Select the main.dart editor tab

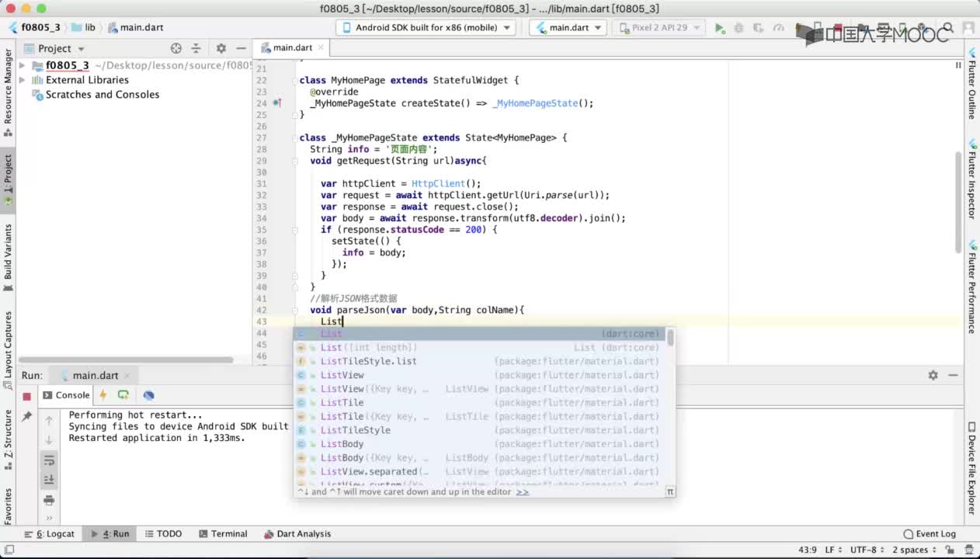pyautogui.click(x=292, y=48)
